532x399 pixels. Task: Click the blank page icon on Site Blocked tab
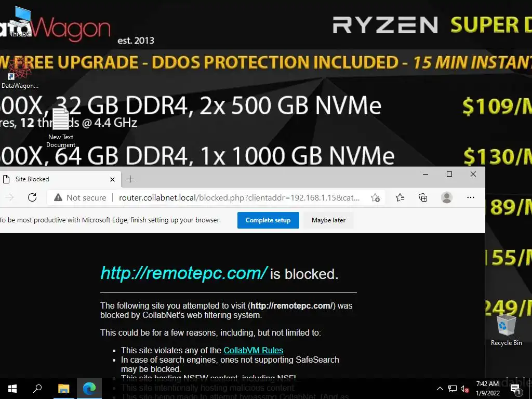click(6, 179)
